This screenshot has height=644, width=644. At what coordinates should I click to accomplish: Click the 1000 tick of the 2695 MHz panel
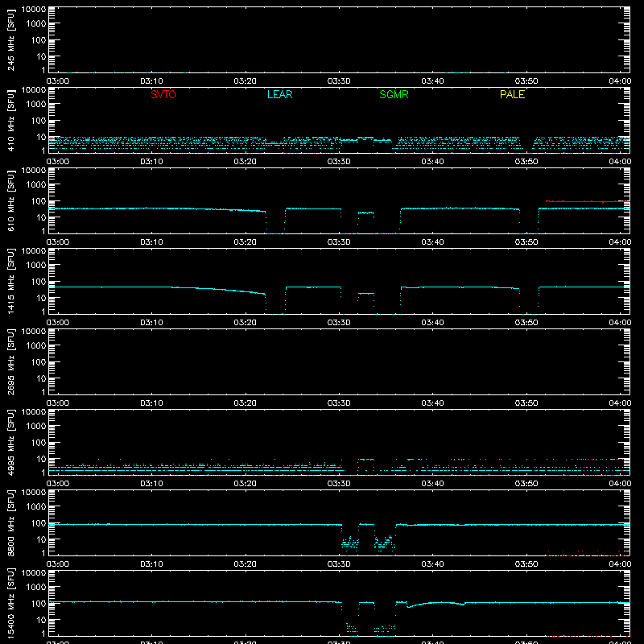click(36, 346)
